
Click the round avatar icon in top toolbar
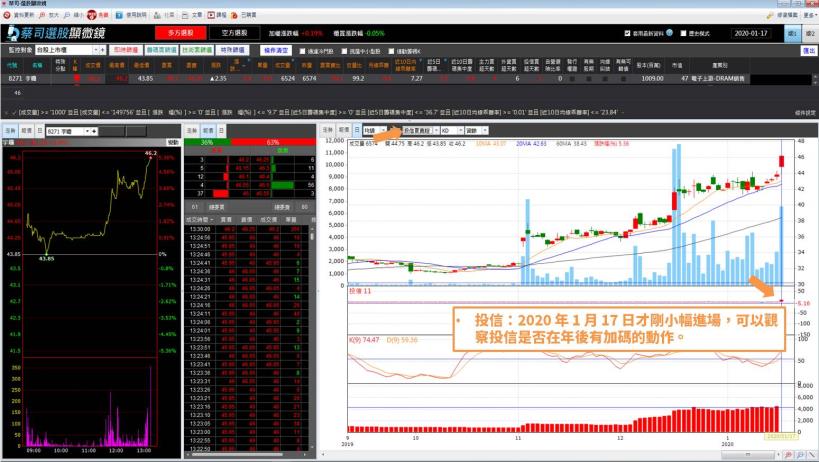pyautogui.click(x=92, y=15)
